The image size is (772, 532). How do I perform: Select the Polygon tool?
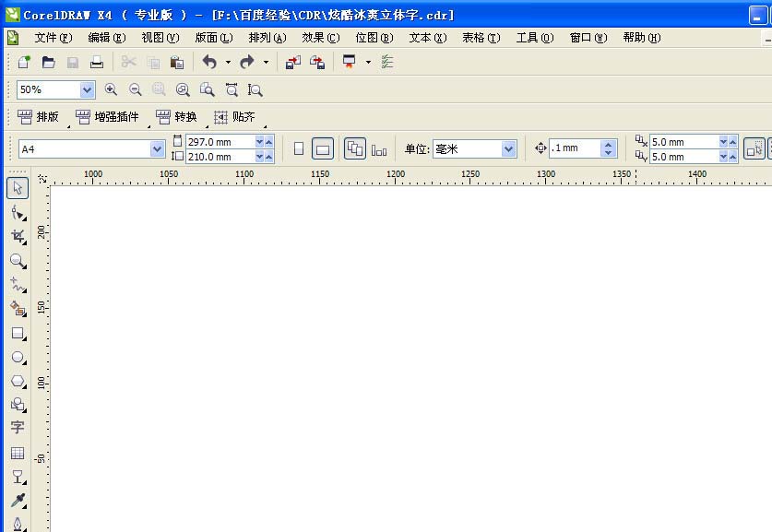click(18, 381)
